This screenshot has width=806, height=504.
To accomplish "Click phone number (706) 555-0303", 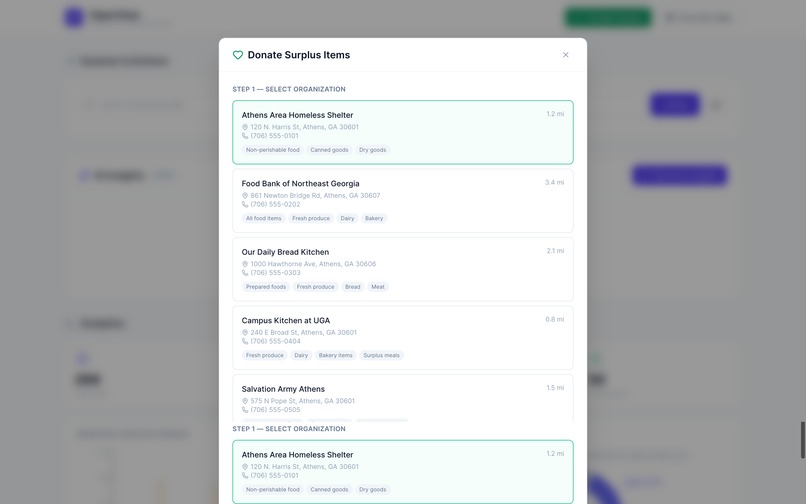I will tap(276, 273).
